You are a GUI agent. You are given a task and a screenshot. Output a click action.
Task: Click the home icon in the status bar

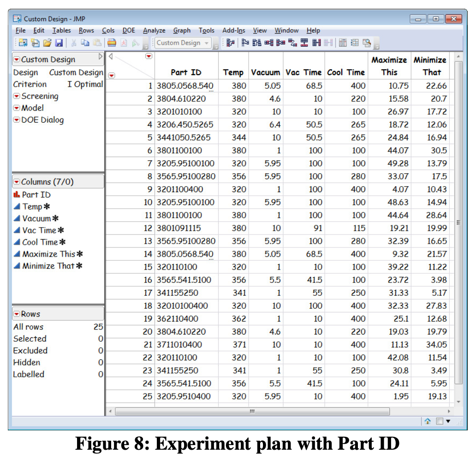[428, 421]
